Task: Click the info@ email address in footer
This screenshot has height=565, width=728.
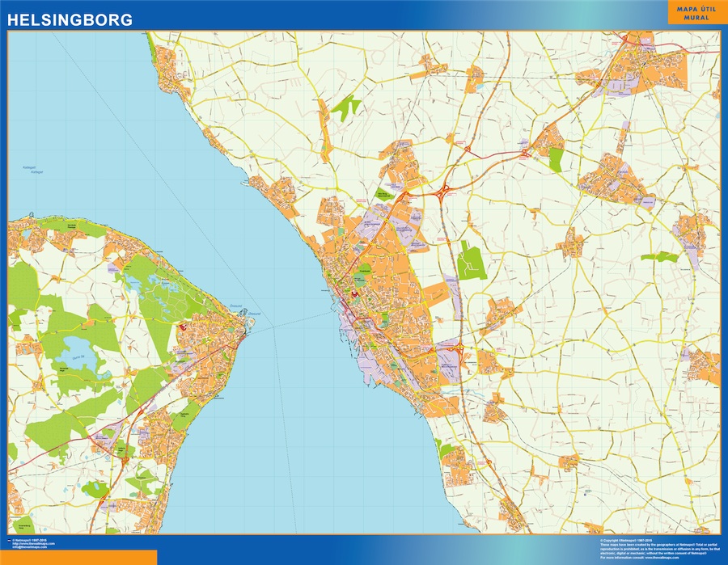Action: click(x=32, y=547)
